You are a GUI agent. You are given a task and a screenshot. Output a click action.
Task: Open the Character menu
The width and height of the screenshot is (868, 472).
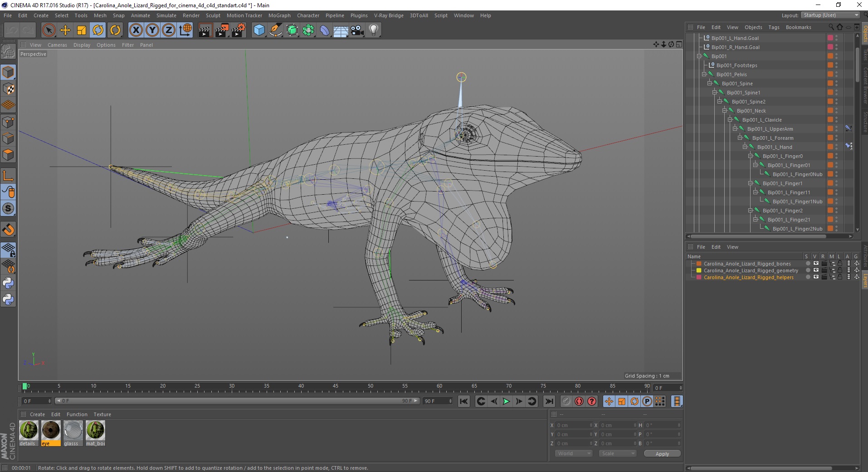click(308, 15)
